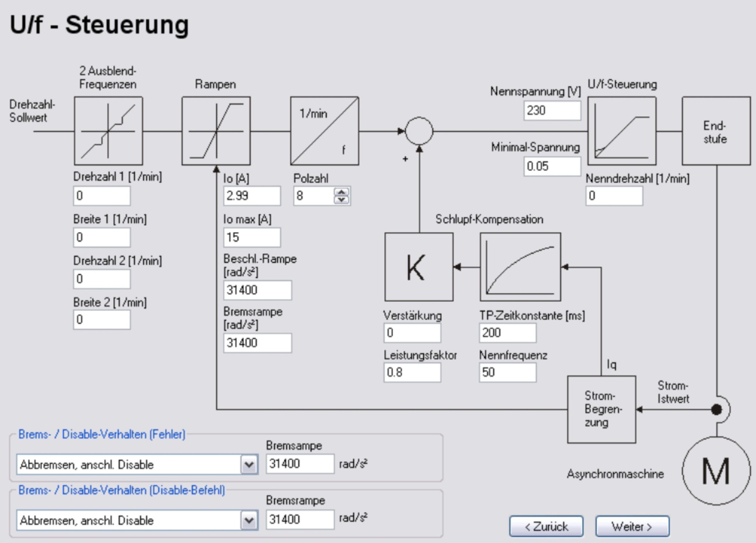The height and width of the screenshot is (543, 756).
Task: Click the Leistungsfaktor input field
Action: (x=412, y=372)
